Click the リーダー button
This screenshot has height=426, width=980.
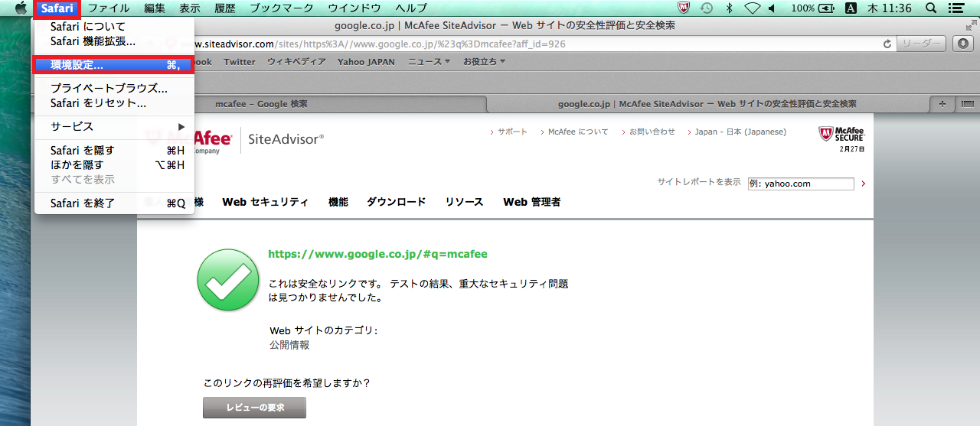(x=921, y=44)
